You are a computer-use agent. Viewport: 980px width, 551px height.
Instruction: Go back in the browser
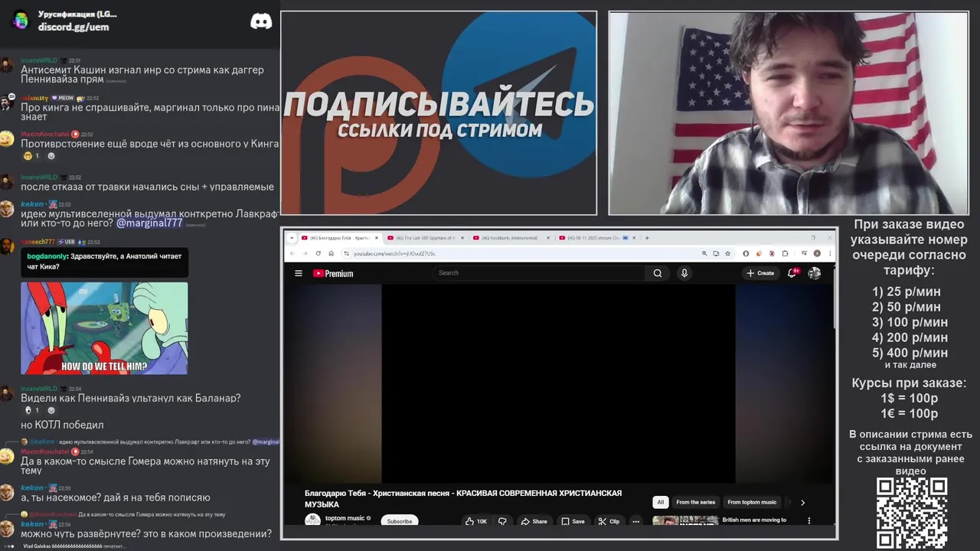tap(292, 253)
